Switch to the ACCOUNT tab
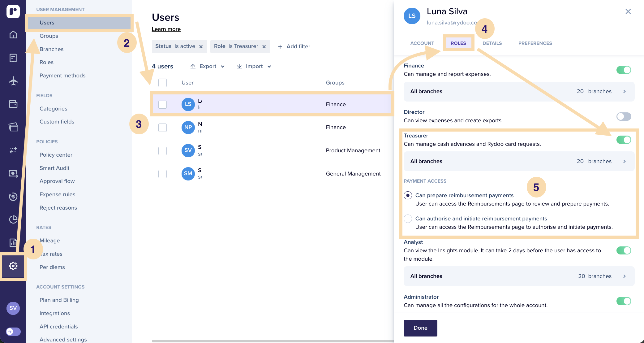This screenshot has height=343, width=644. coord(422,43)
